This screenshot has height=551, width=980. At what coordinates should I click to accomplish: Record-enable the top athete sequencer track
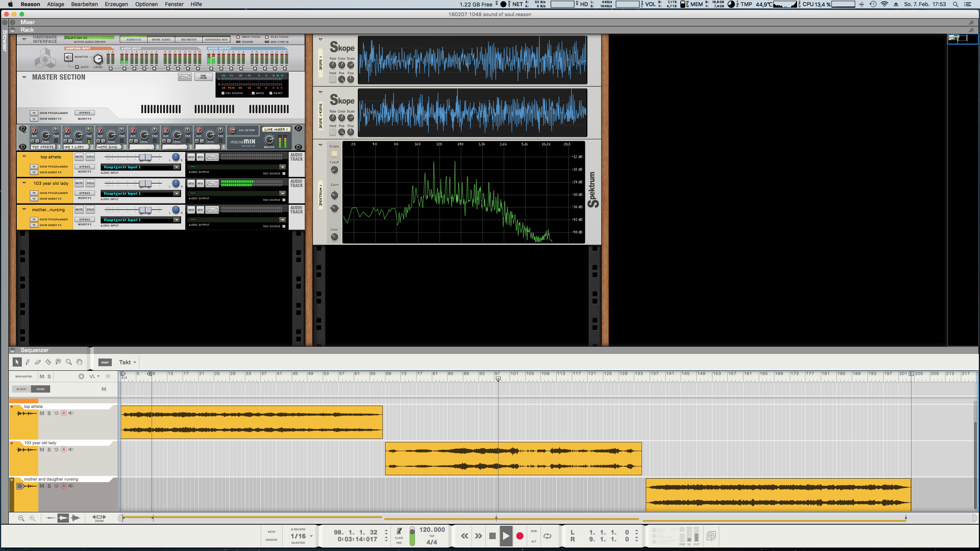pyautogui.click(x=64, y=413)
